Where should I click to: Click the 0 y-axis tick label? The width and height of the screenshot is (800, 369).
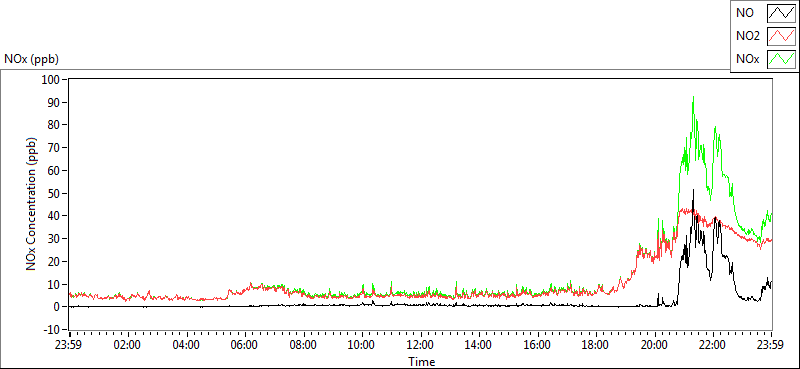point(57,307)
